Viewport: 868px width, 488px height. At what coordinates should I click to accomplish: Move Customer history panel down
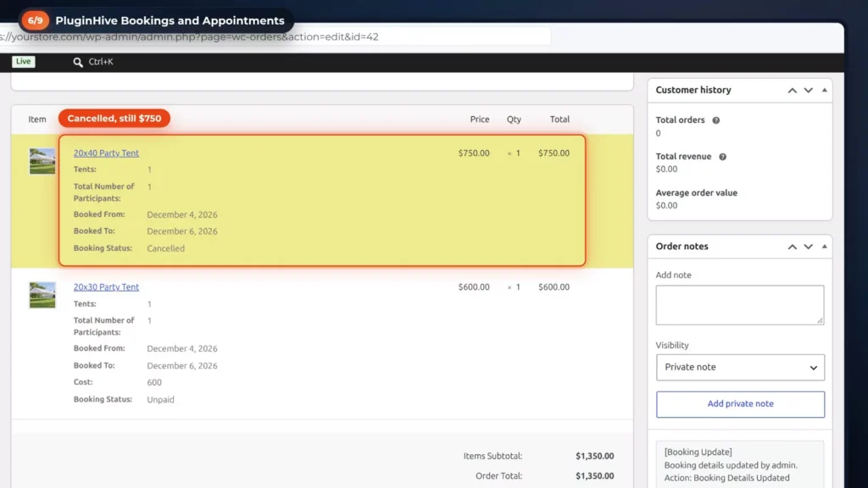tap(808, 90)
